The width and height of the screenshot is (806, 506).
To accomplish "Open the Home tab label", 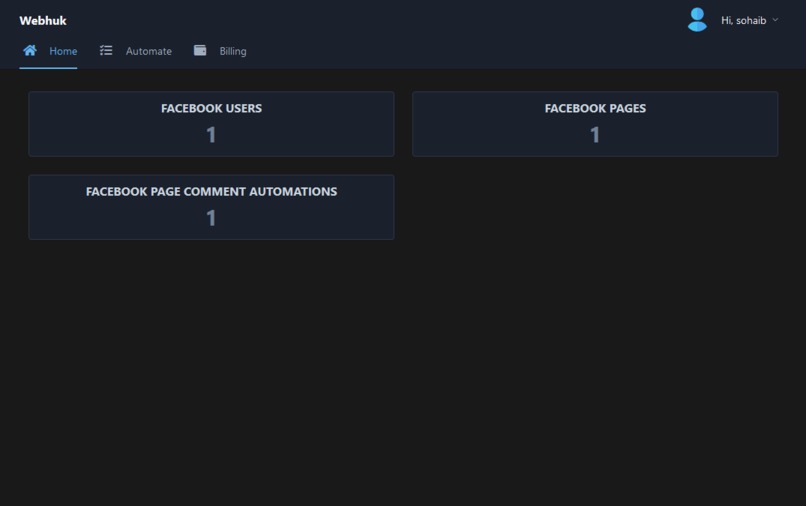I will click(63, 51).
